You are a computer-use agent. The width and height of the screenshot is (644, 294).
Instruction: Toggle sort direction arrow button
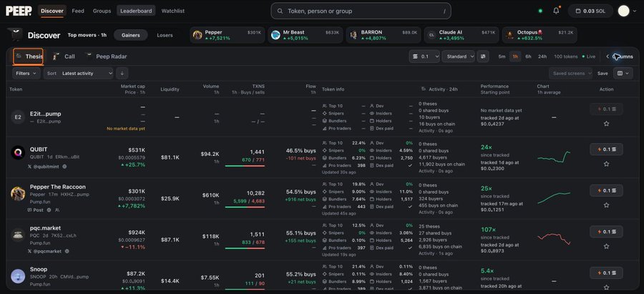click(122, 73)
